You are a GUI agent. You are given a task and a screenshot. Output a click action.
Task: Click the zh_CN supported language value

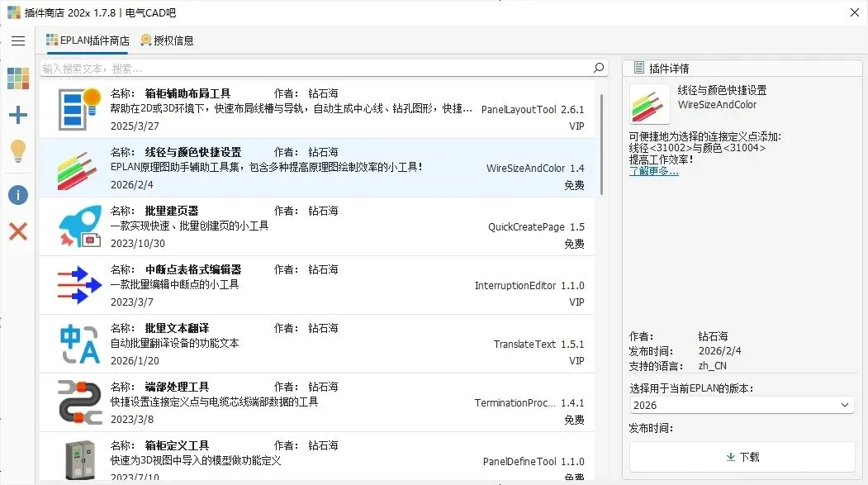point(713,366)
